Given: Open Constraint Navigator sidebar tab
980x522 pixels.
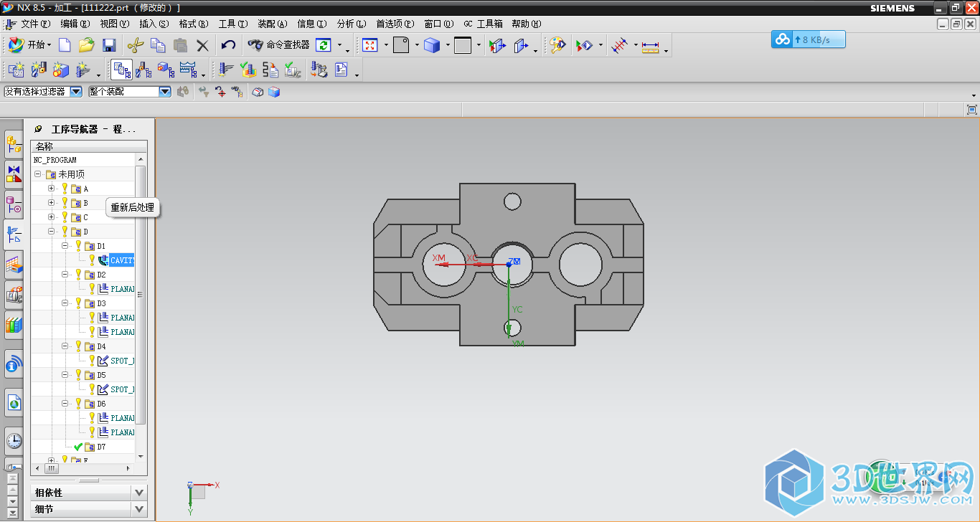Looking at the screenshot, I should pos(14,174).
